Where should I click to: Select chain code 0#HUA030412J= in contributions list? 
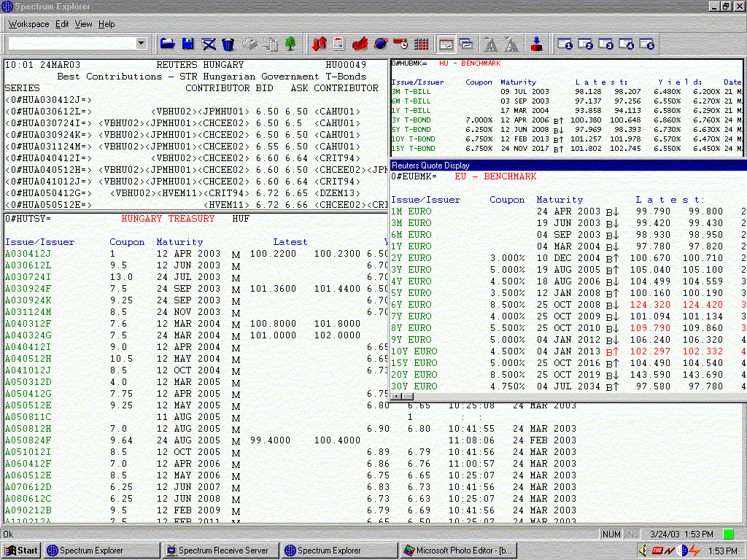(x=48, y=99)
